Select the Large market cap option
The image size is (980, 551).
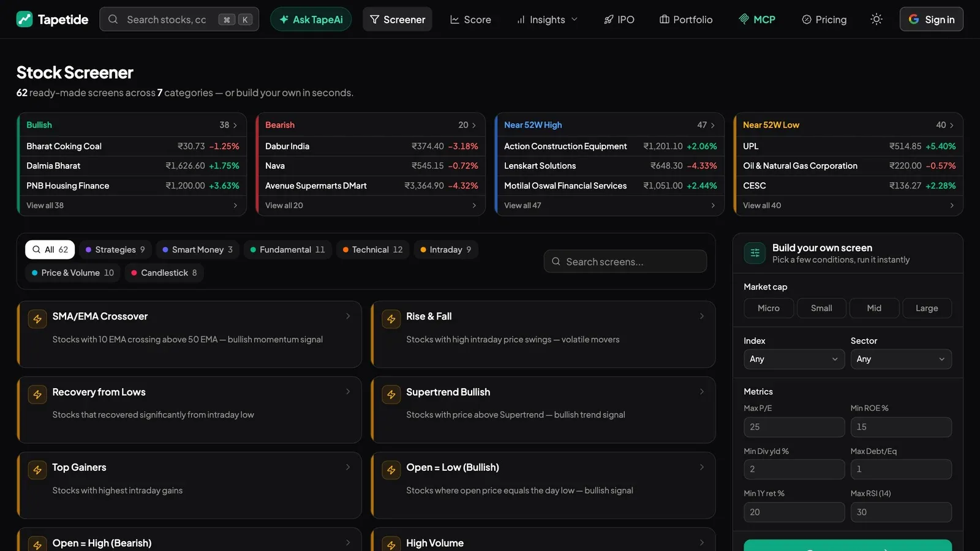coord(927,308)
